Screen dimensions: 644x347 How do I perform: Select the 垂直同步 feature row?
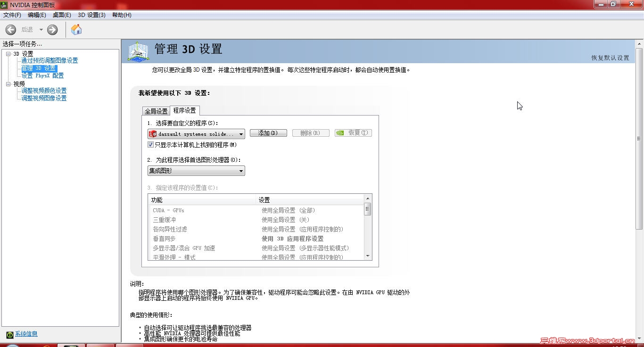tap(256, 239)
